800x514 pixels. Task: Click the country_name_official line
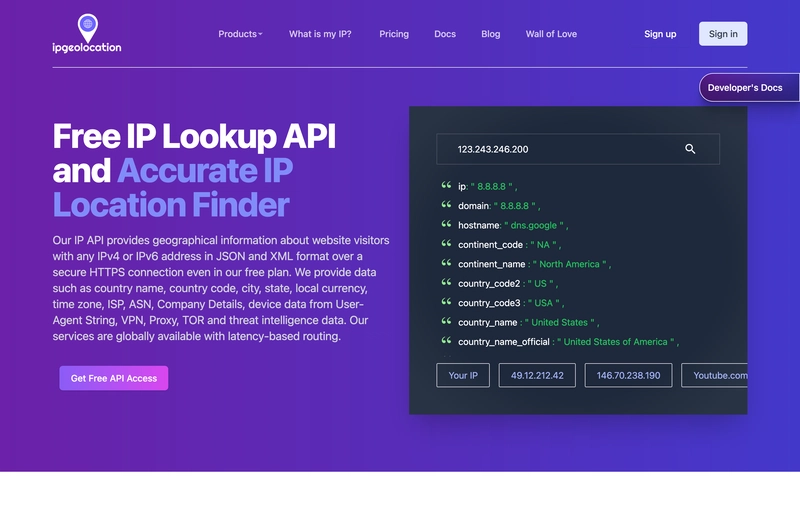click(560, 341)
